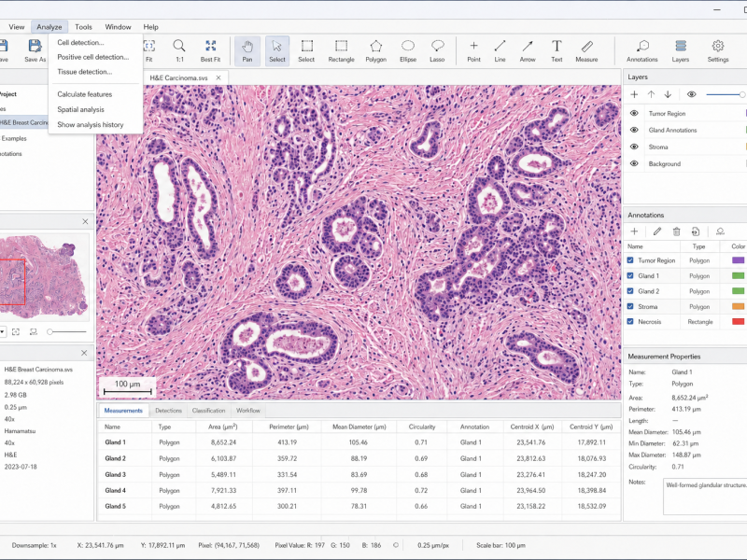Open the View menu
This screenshot has height=560, width=747.
pyautogui.click(x=17, y=27)
